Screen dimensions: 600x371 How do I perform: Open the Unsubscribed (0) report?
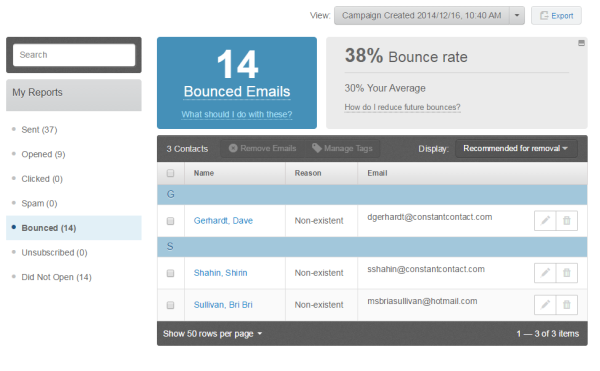pyautogui.click(x=54, y=252)
